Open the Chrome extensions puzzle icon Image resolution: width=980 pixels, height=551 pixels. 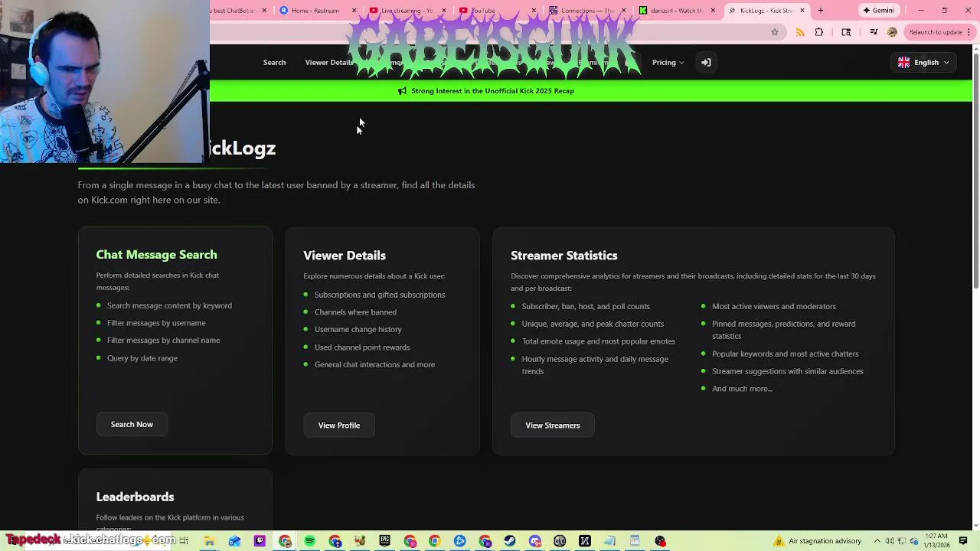[819, 32]
